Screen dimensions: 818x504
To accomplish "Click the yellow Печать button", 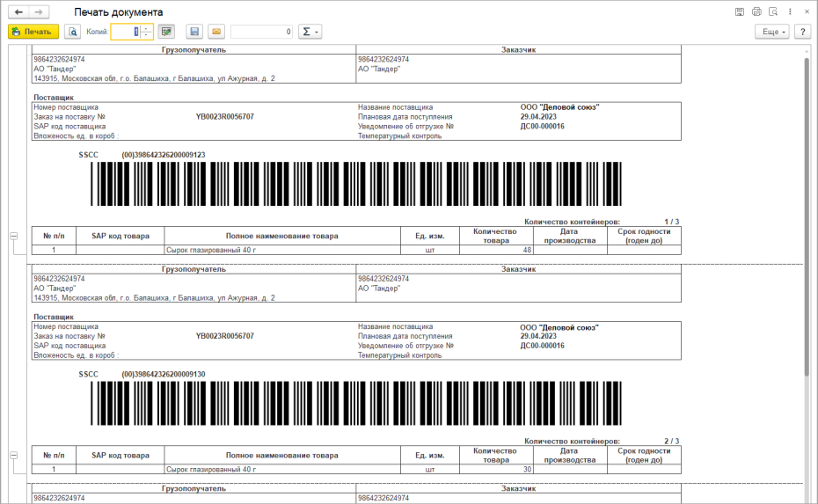I will [33, 32].
